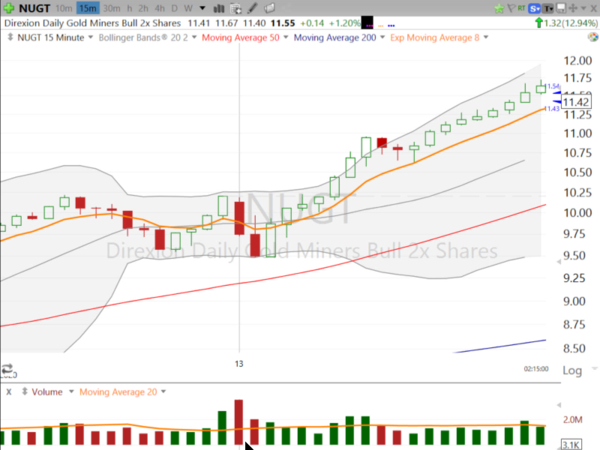
Task: Close the Volume pane with X
Action: (9, 392)
